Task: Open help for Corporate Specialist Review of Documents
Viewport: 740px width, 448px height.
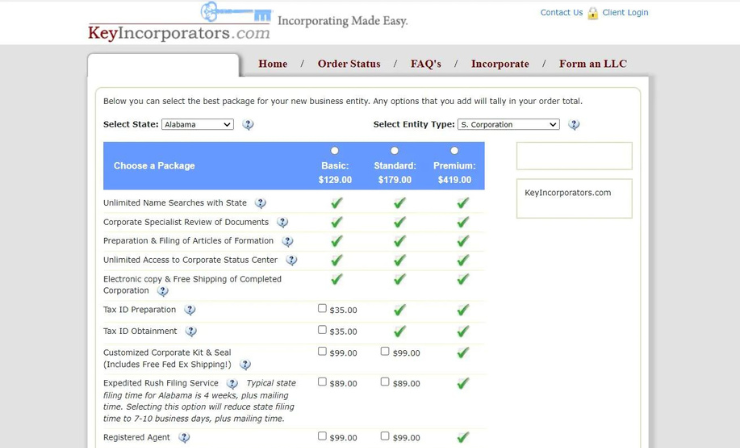Action: tap(282, 222)
